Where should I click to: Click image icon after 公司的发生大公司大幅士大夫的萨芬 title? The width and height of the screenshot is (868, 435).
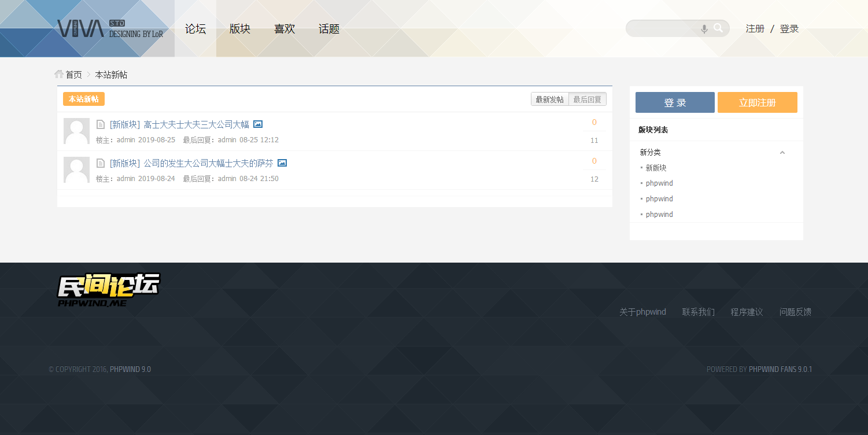pyautogui.click(x=282, y=163)
